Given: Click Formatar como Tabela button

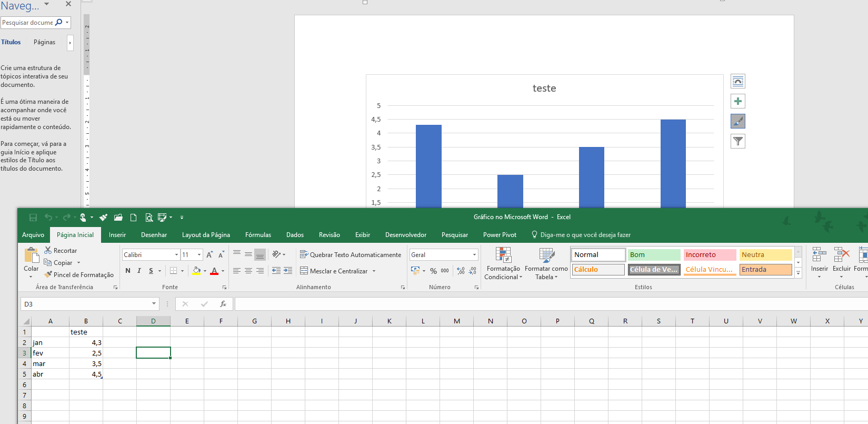Looking at the screenshot, I should [x=546, y=263].
